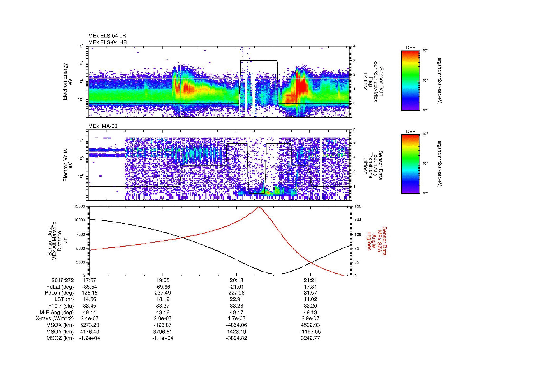Click the PdLon value '31.57'

(310, 293)
